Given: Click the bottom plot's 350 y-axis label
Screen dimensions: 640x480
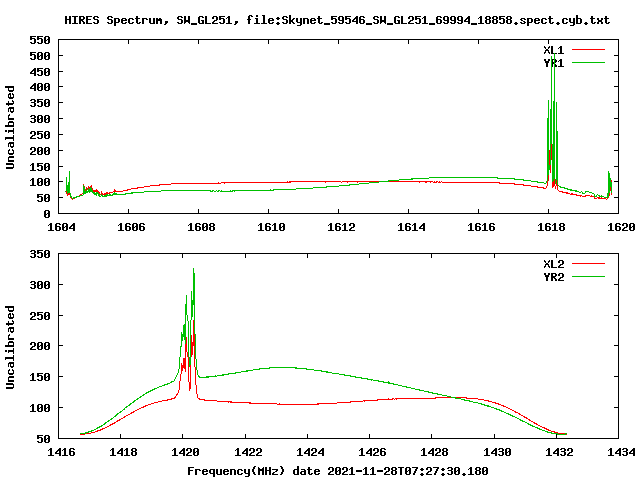Looking at the screenshot, I should (x=40, y=254).
